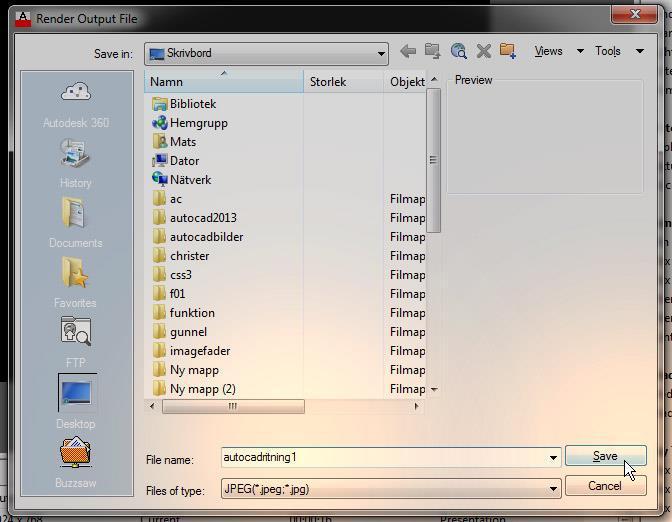This screenshot has width=672, height=522.
Task: Select the Bibliotek library item
Action: click(184, 104)
